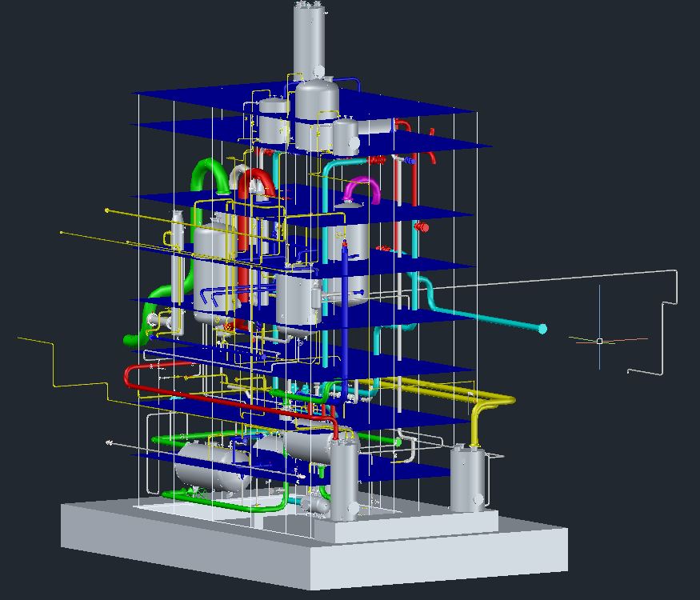
Task: Select the red valve beside cyan pipe
Action: point(422,228)
